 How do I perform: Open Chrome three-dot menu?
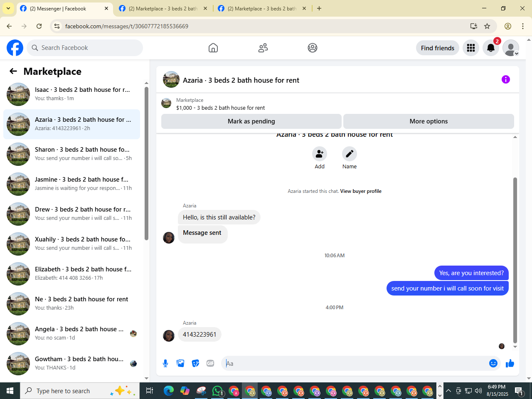(x=523, y=26)
